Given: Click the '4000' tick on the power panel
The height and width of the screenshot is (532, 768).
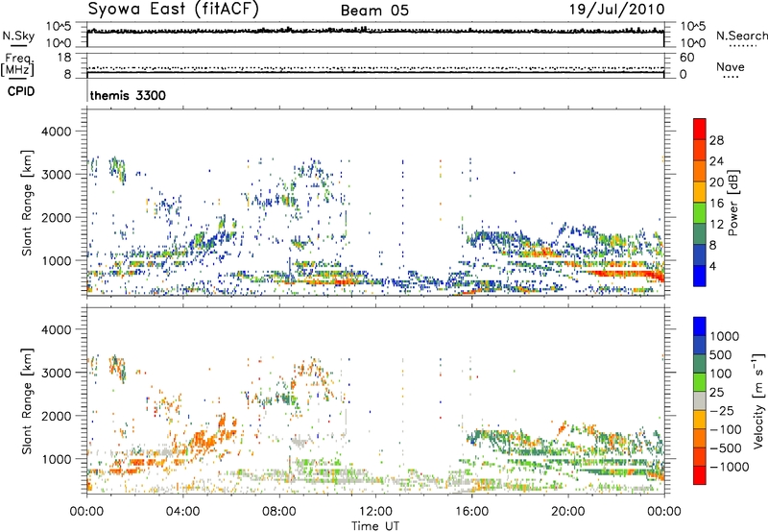Looking at the screenshot, I should 56,132.
